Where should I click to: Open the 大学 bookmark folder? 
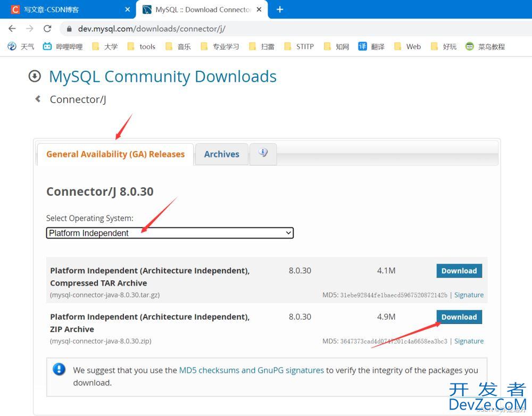(105, 46)
